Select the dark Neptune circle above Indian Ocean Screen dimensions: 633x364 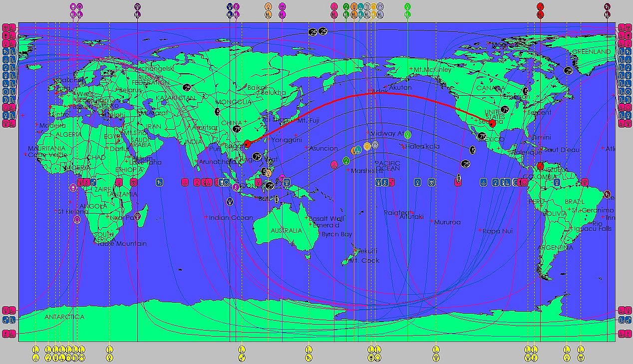[x=229, y=201]
